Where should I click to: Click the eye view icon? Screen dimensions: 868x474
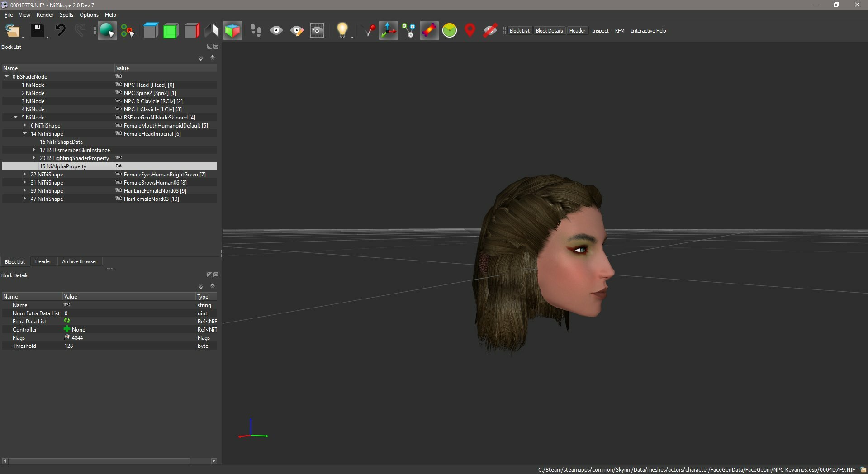pos(276,31)
